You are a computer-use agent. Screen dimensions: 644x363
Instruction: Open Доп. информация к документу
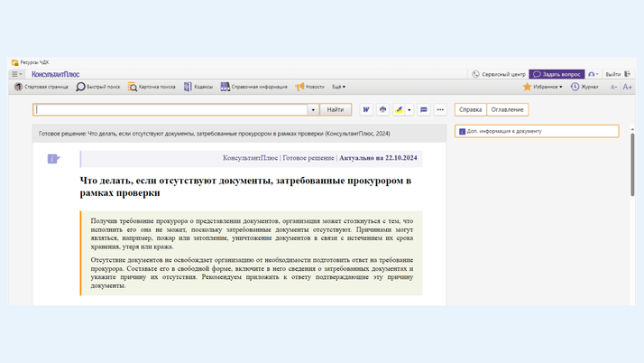537,131
